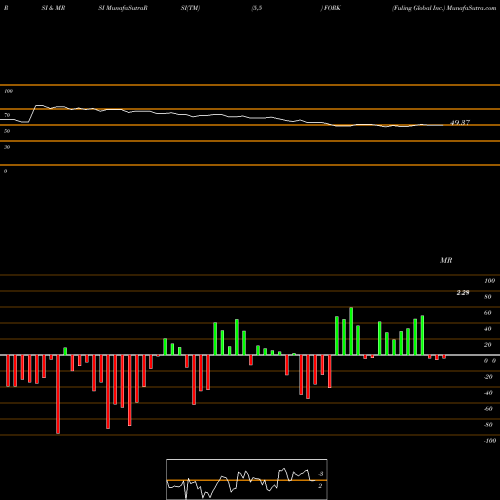Viewport: 500px width, 500px height.
Task: Click the MR axis label 60
Action: (487, 313)
